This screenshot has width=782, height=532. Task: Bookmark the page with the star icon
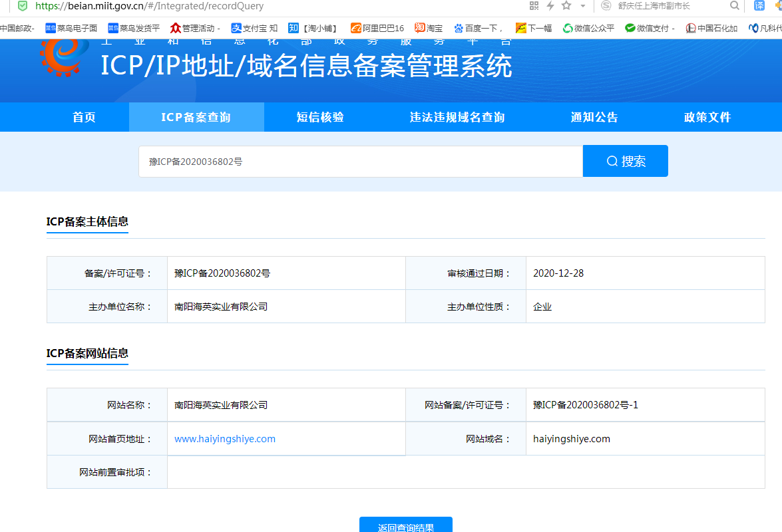pos(566,5)
